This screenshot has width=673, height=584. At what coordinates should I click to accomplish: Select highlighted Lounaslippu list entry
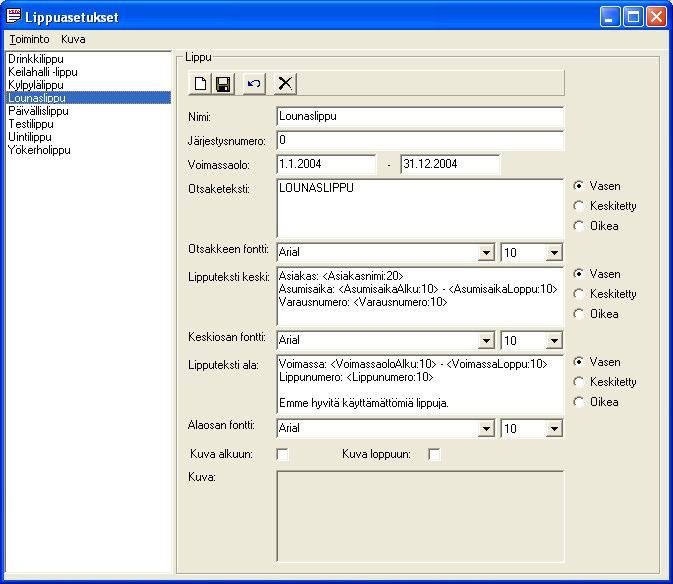[x=88, y=98]
